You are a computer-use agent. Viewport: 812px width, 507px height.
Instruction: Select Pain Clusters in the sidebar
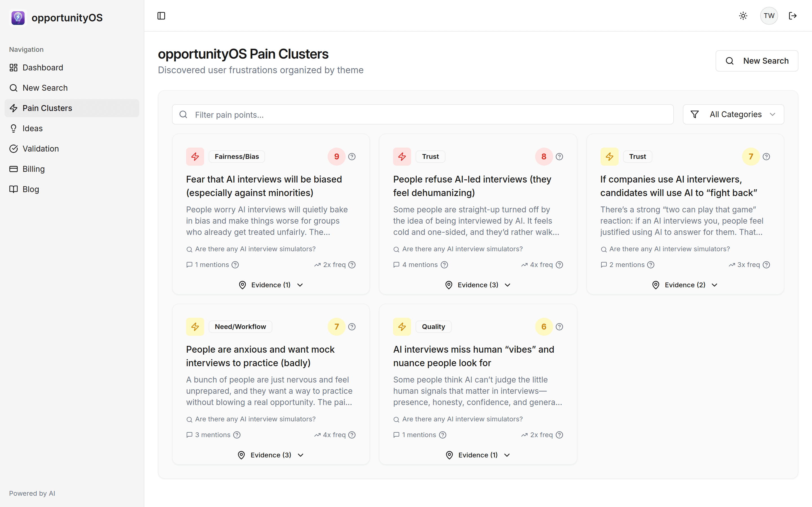tap(47, 108)
